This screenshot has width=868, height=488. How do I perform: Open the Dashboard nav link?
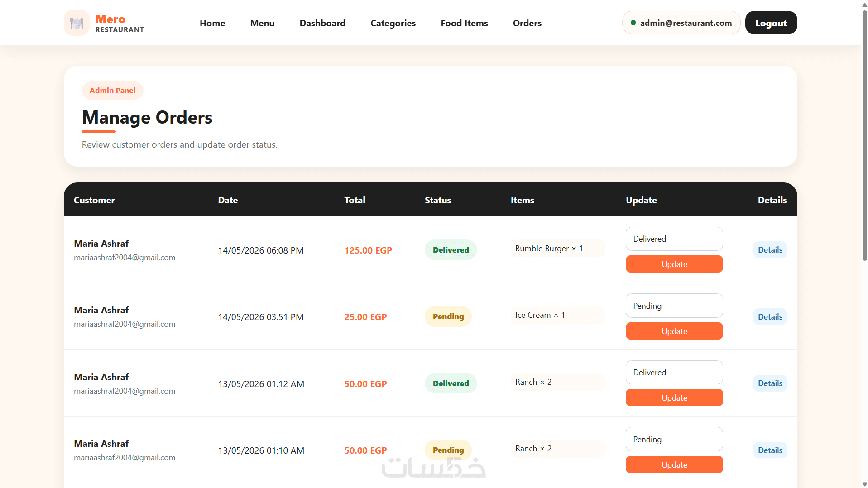pos(322,23)
